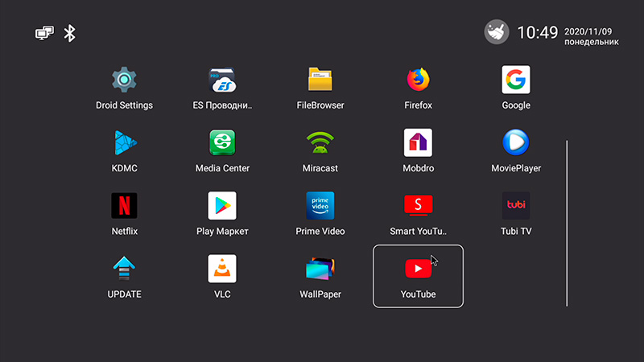Open the WallPaper app
This screenshot has width=644, height=362.
pos(320,269)
